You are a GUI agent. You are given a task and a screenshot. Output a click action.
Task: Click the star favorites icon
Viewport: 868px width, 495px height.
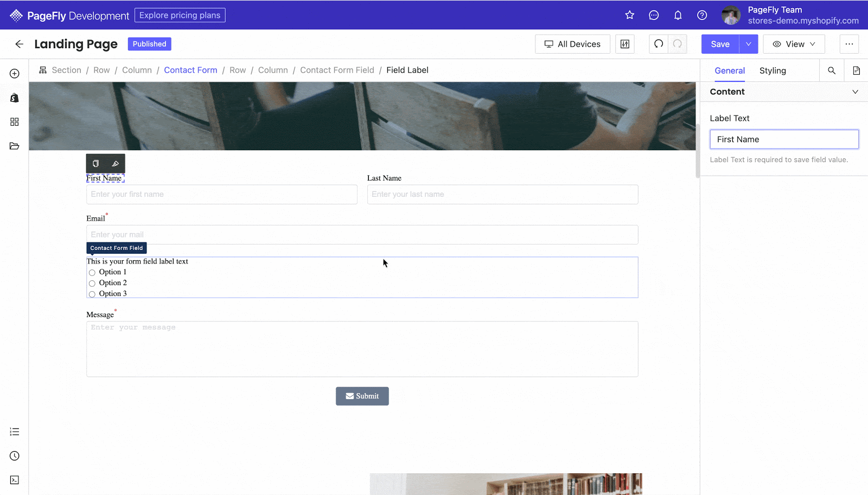pos(629,15)
